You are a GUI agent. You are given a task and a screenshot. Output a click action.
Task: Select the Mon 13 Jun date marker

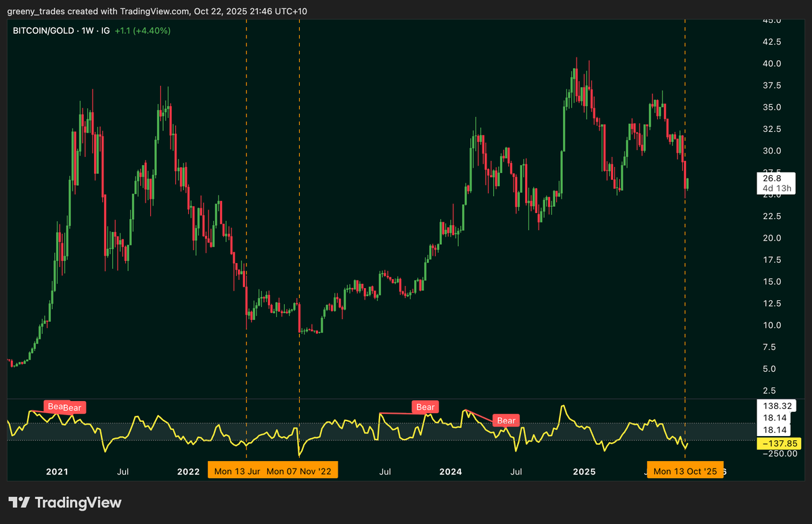235,471
